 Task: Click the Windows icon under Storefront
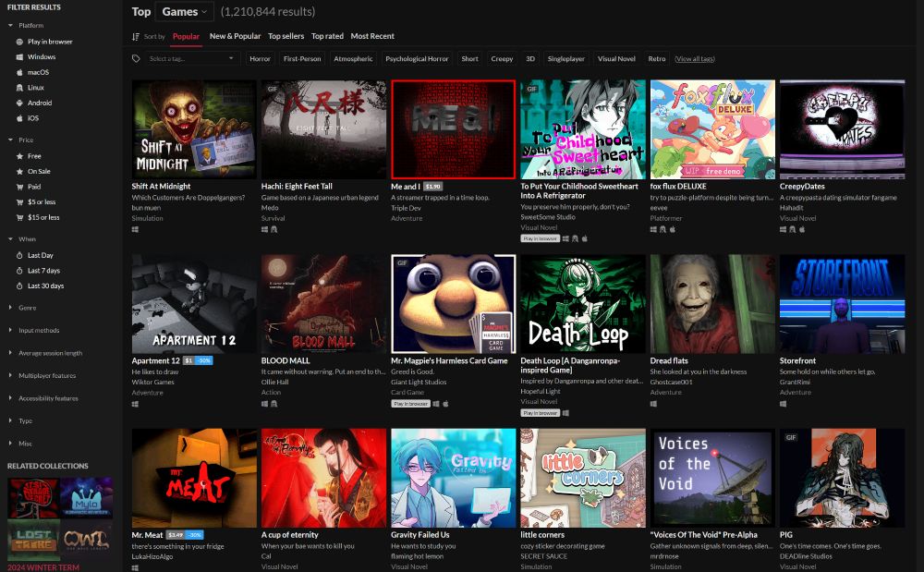(784, 404)
